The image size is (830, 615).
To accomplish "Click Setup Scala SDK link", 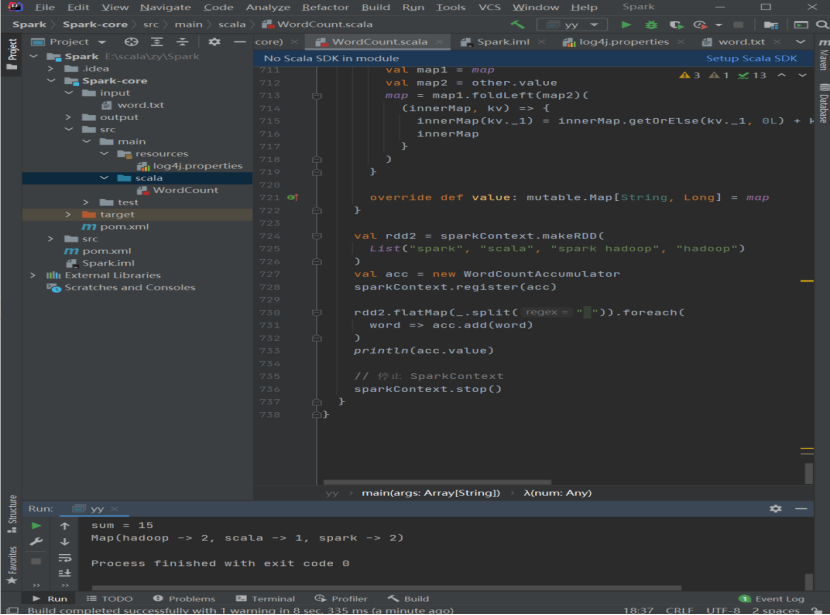I will click(751, 58).
